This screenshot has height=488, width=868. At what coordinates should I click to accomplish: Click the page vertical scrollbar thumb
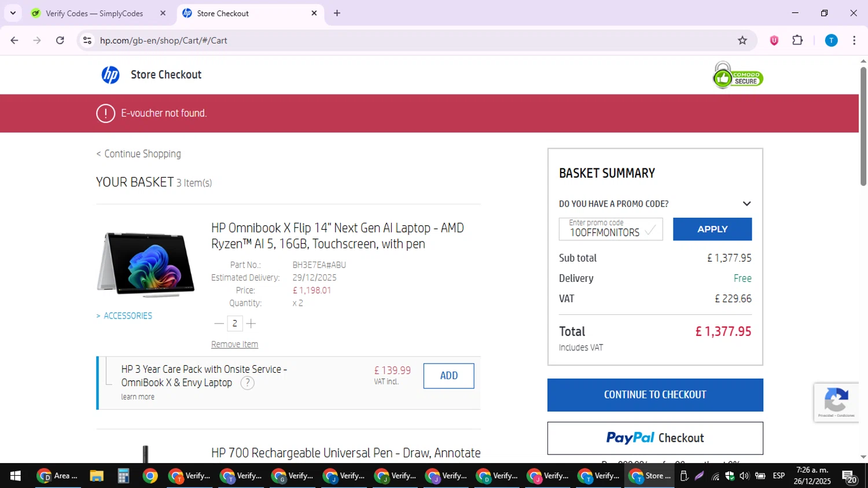coord(863,126)
